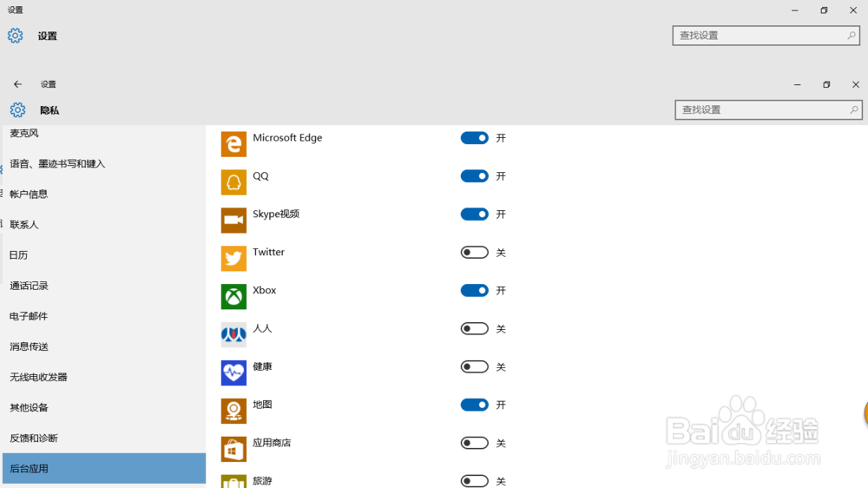Click the Microsoft Edge app icon
The width and height of the screenshot is (868, 488).
233,144
